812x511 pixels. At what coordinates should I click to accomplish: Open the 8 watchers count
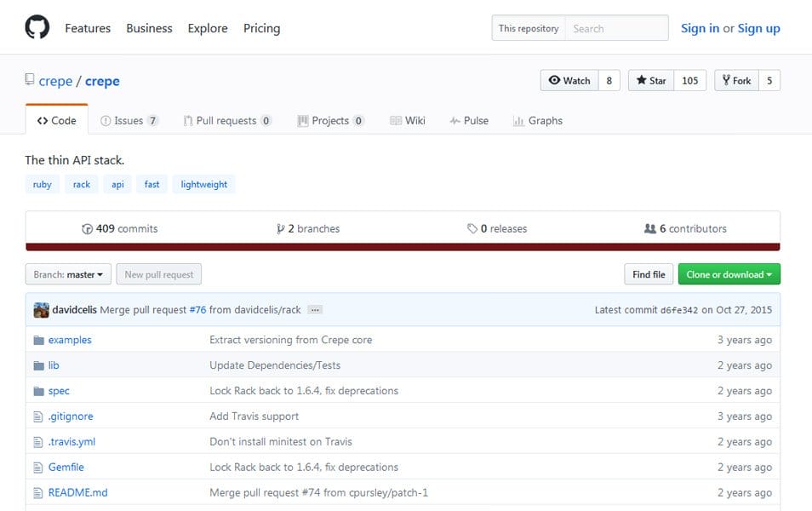click(609, 80)
